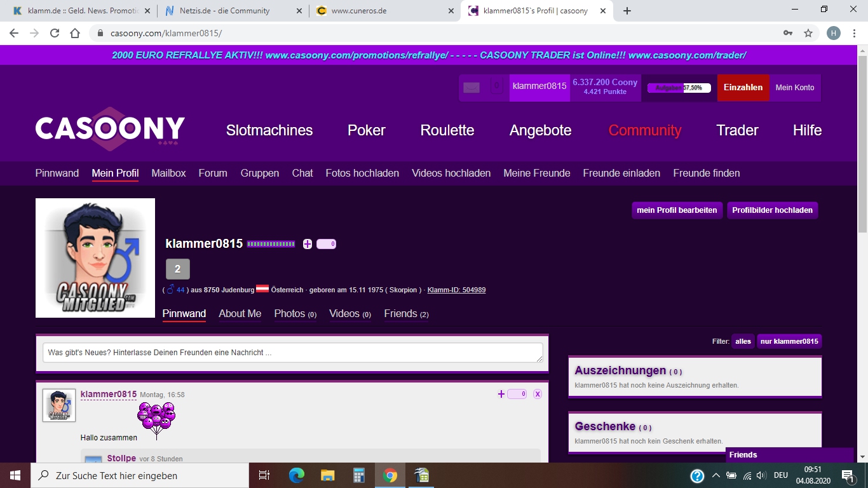
Task: Click the Windows taskbar search box
Action: pyautogui.click(x=139, y=475)
